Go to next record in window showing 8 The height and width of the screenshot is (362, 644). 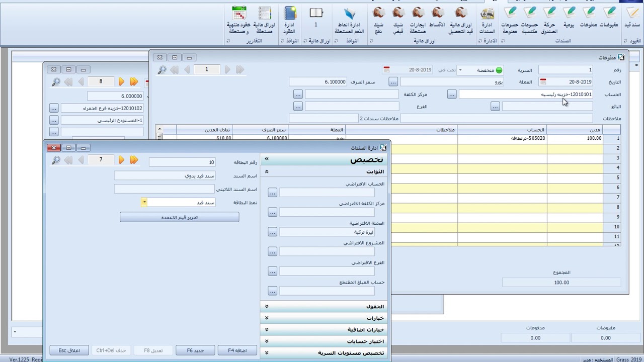121,81
